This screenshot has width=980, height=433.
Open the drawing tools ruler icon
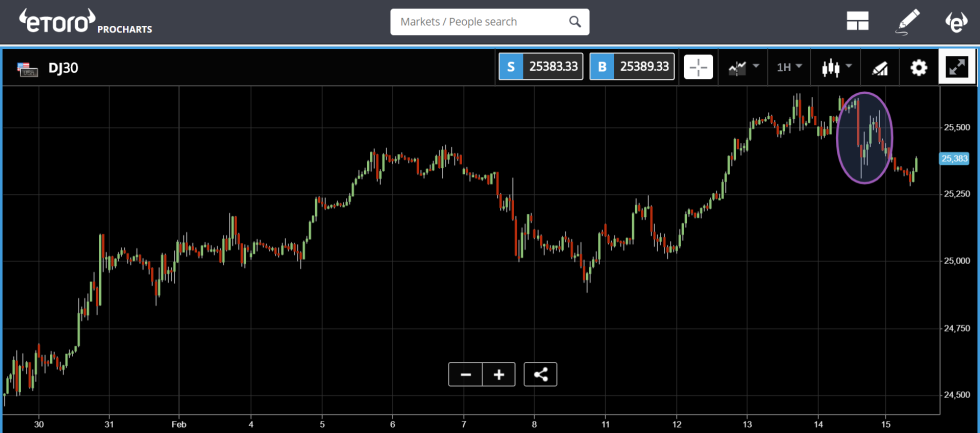pyautogui.click(x=880, y=67)
